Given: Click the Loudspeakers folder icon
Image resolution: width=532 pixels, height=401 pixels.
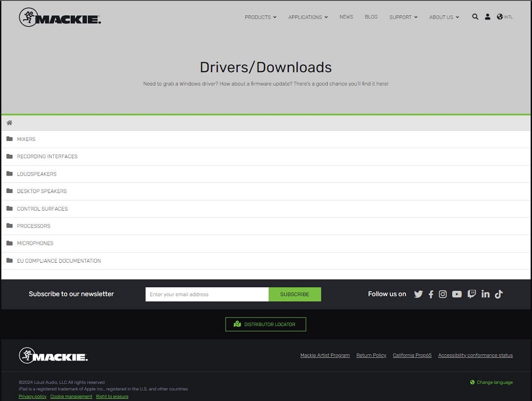Looking at the screenshot, I should (x=10, y=173).
